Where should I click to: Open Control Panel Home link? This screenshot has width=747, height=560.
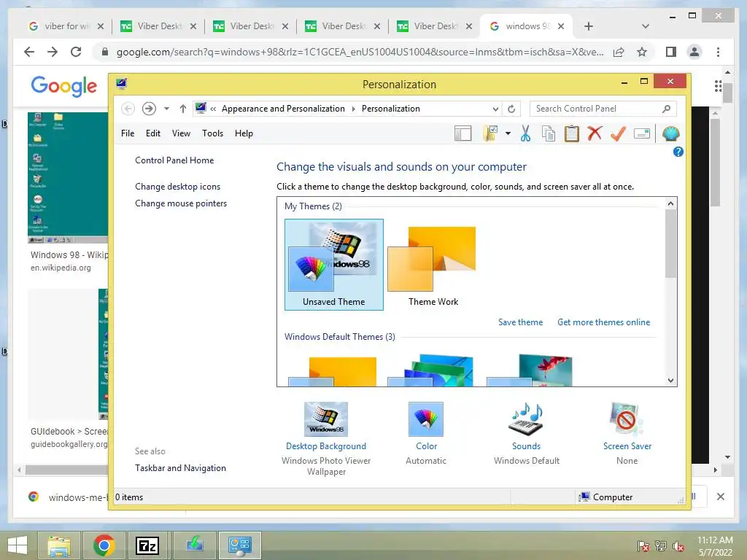point(174,160)
